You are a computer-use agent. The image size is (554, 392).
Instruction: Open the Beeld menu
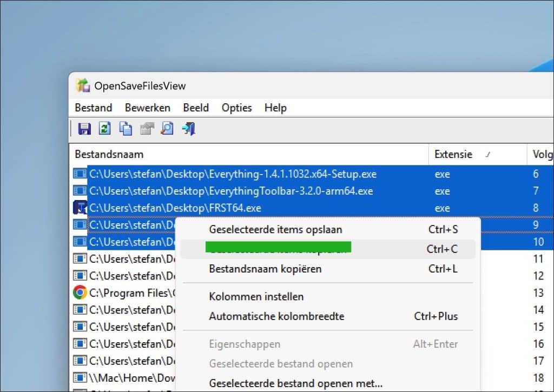coord(196,108)
